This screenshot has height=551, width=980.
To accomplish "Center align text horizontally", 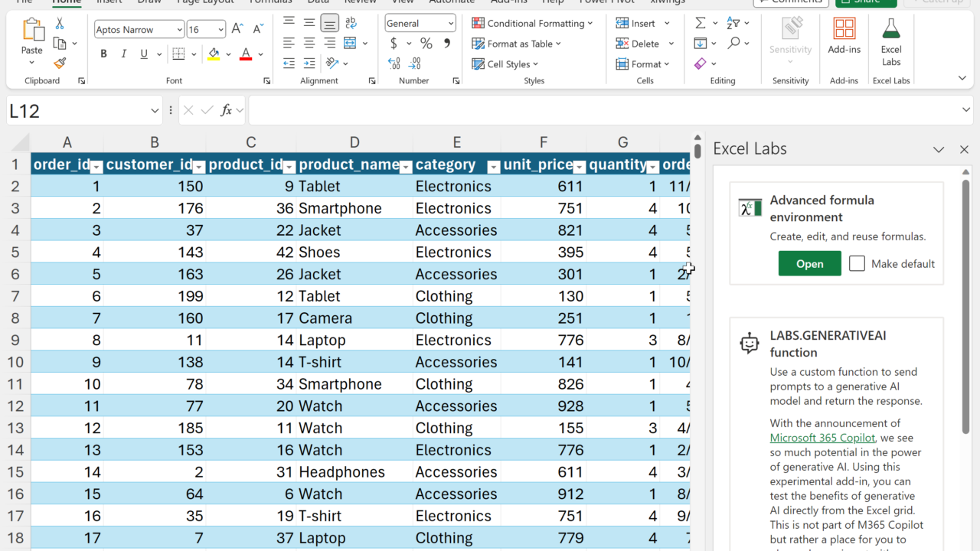I will [309, 44].
